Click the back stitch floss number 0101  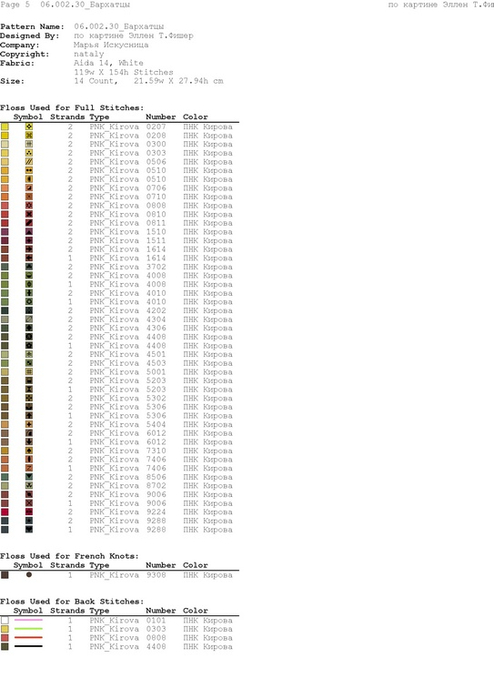pyautogui.click(x=156, y=621)
